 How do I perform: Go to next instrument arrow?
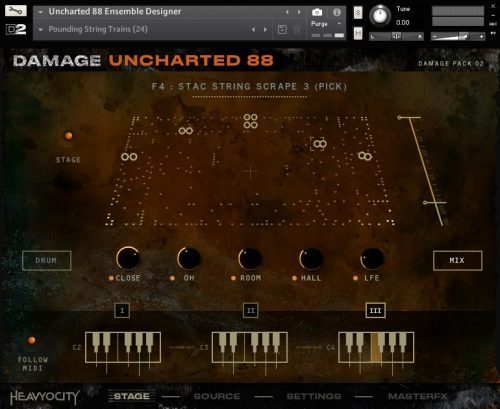[x=299, y=12]
